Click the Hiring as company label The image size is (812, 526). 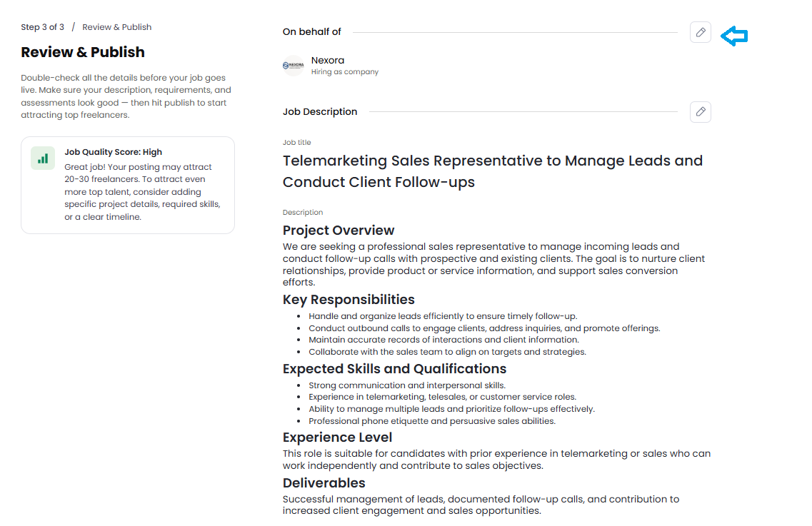pos(345,72)
